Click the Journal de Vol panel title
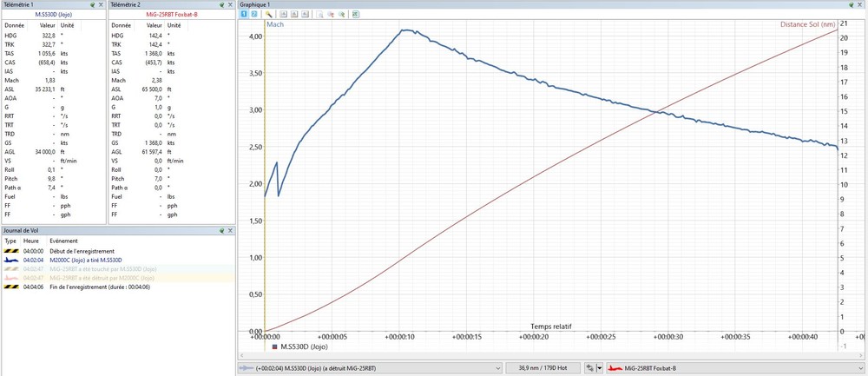The image size is (868, 376). pos(21,230)
